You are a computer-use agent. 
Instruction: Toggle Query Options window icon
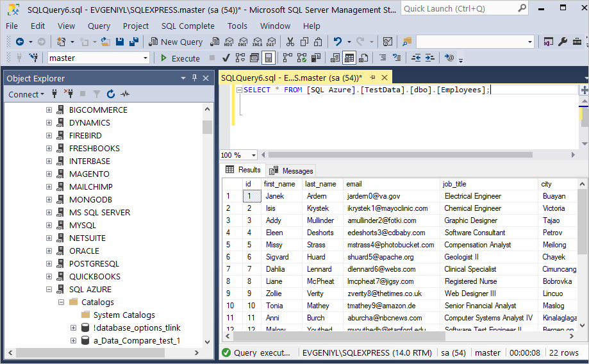point(254,58)
